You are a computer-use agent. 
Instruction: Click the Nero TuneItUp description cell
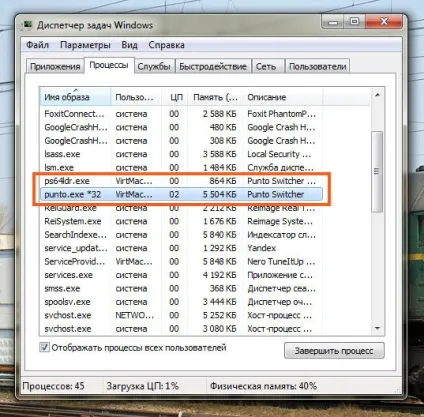click(x=281, y=262)
